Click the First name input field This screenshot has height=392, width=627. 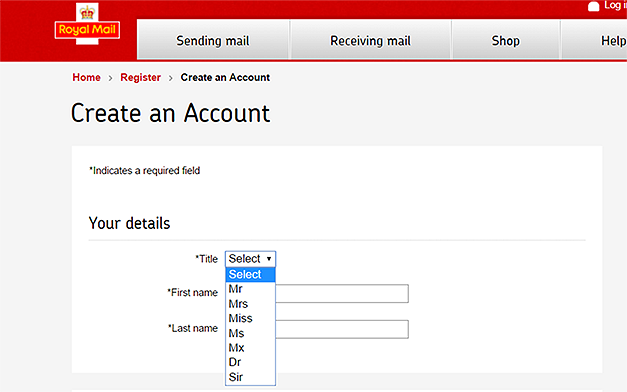coord(342,293)
